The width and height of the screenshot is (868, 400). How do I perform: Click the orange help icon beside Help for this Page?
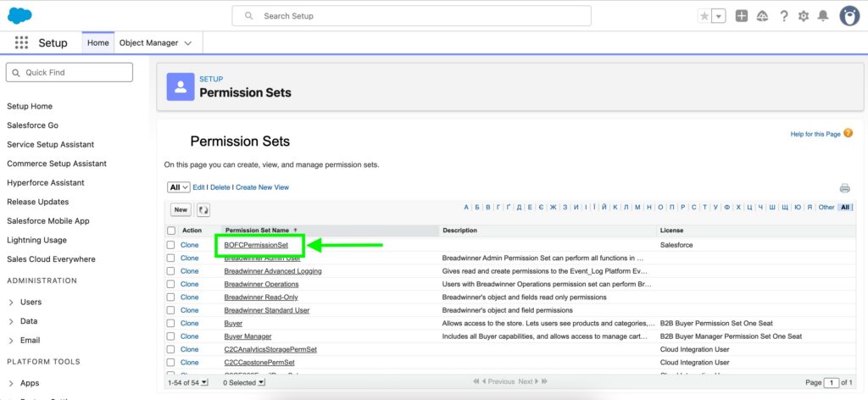[x=848, y=133]
